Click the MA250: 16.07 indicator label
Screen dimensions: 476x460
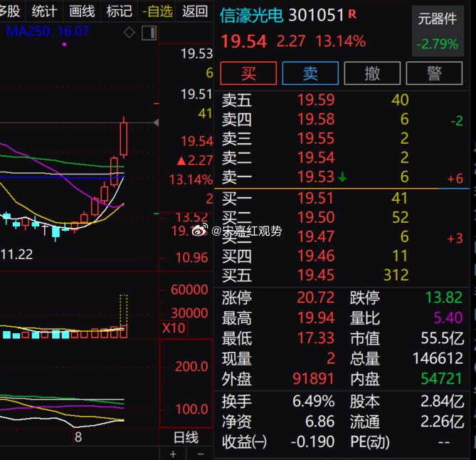48,31
